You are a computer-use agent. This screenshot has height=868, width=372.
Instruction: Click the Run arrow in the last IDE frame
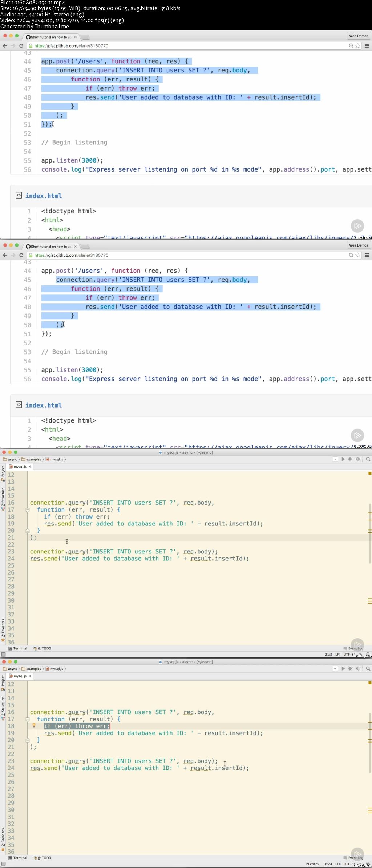coord(343,669)
